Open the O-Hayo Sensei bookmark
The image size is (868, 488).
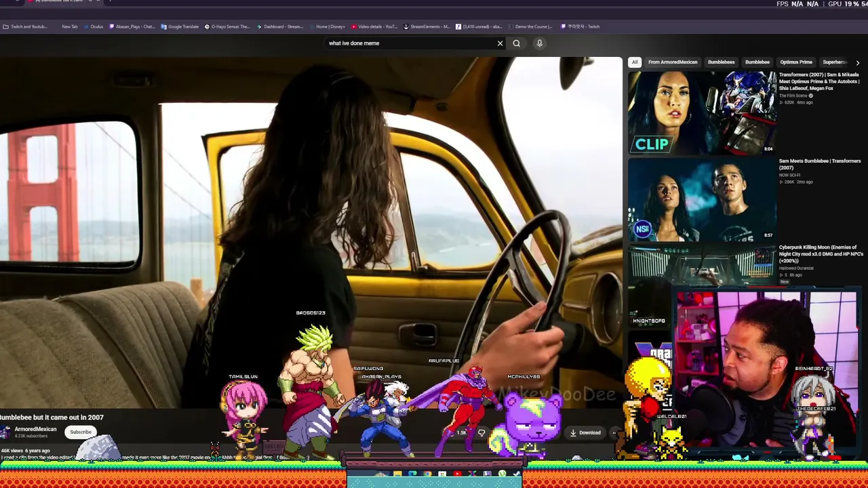227,26
